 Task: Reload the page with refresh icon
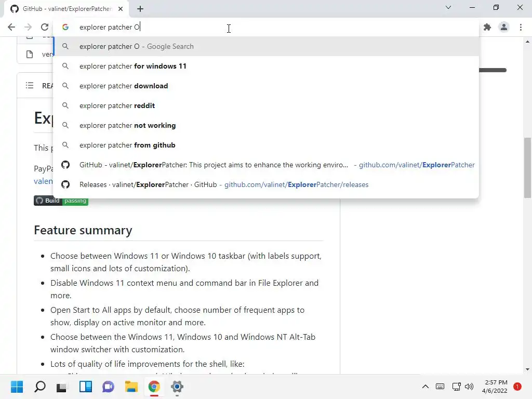[x=45, y=27]
